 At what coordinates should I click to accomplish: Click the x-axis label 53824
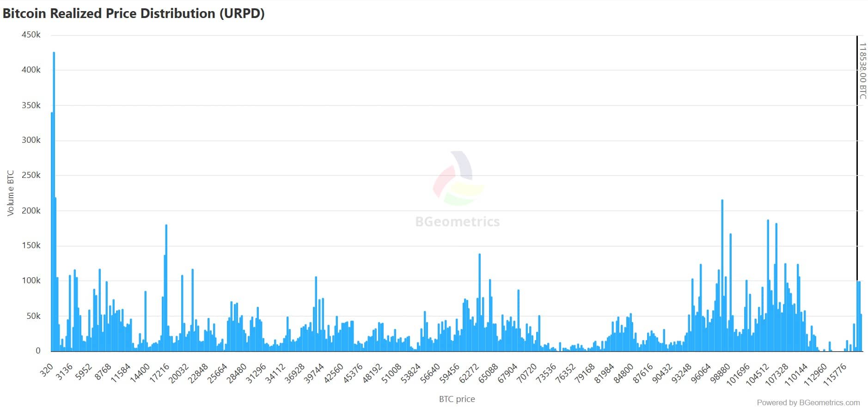410,373
